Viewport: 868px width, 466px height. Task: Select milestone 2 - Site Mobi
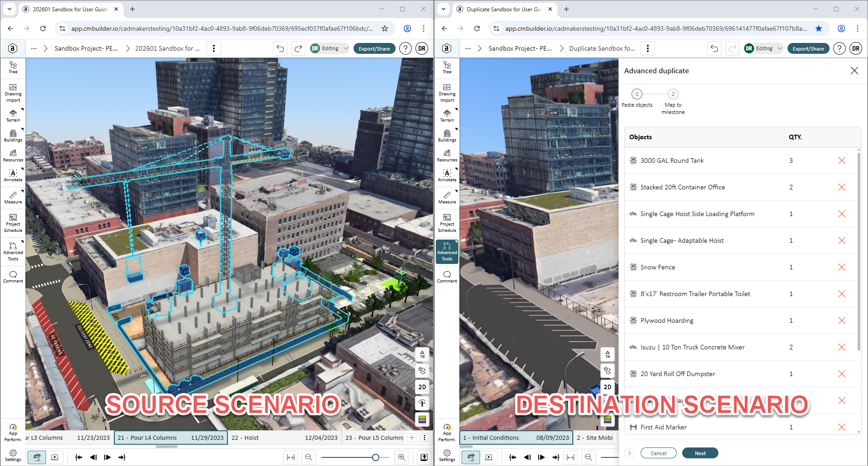[595, 438]
